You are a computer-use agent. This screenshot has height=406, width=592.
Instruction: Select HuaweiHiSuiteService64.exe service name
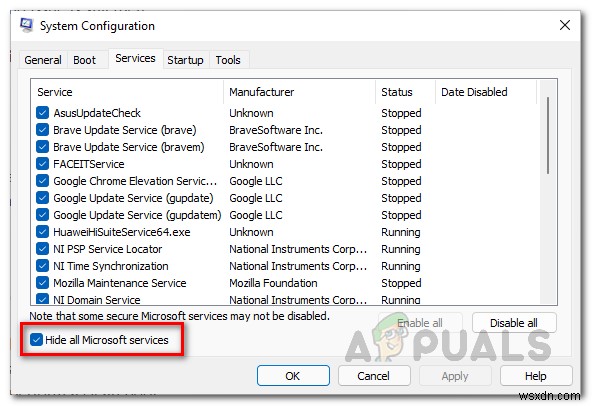click(x=122, y=232)
